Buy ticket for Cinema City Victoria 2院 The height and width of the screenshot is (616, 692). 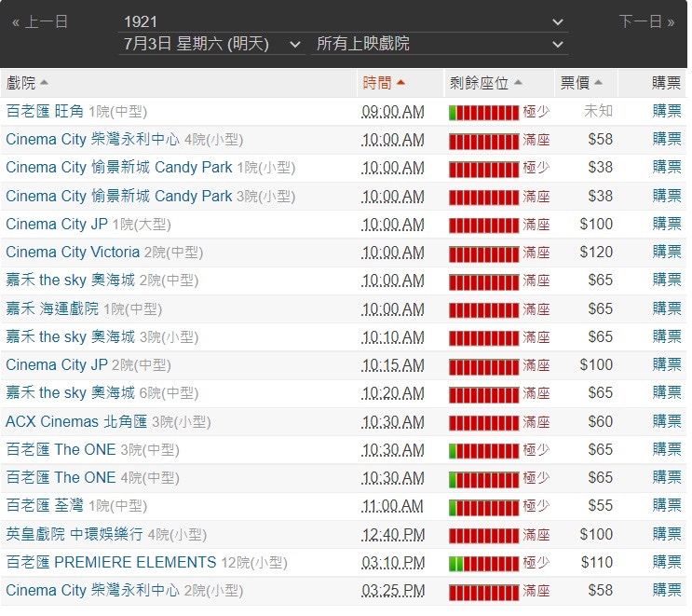[x=667, y=253]
